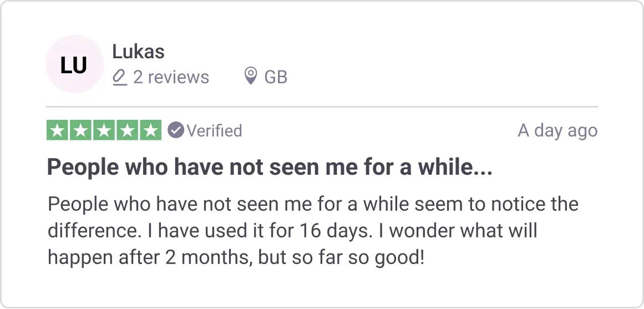View Lukas's 2 reviews
The height and width of the screenshot is (309, 644).
pos(171,77)
